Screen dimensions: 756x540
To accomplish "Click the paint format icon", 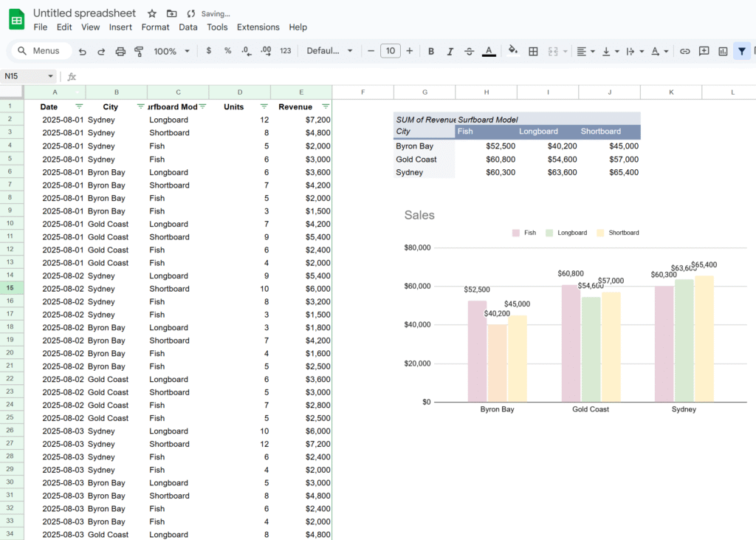I will (140, 51).
